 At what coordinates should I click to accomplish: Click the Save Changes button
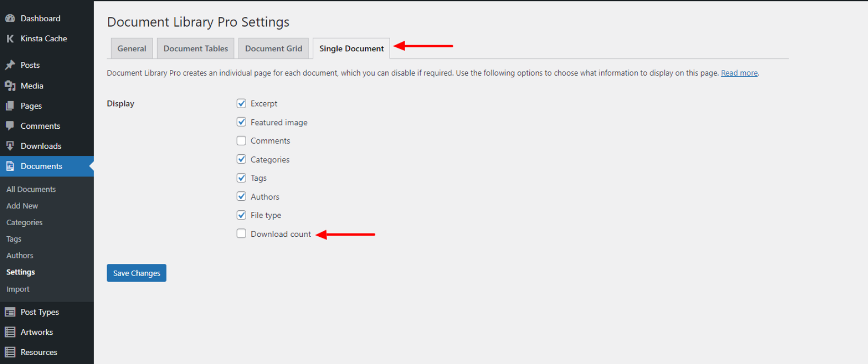click(x=136, y=272)
